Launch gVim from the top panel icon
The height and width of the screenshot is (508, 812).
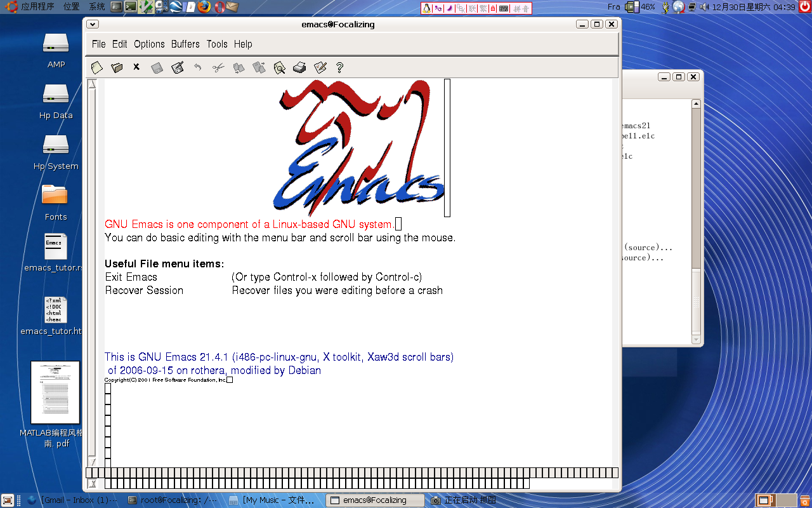point(146,7)
